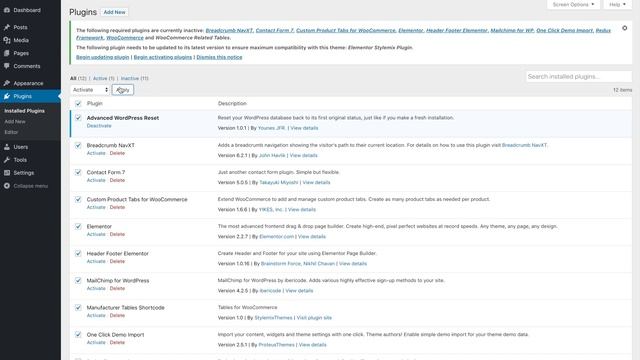
Task: Click the Settings icon in the sidebar
Action: click(x=7, y=173)
